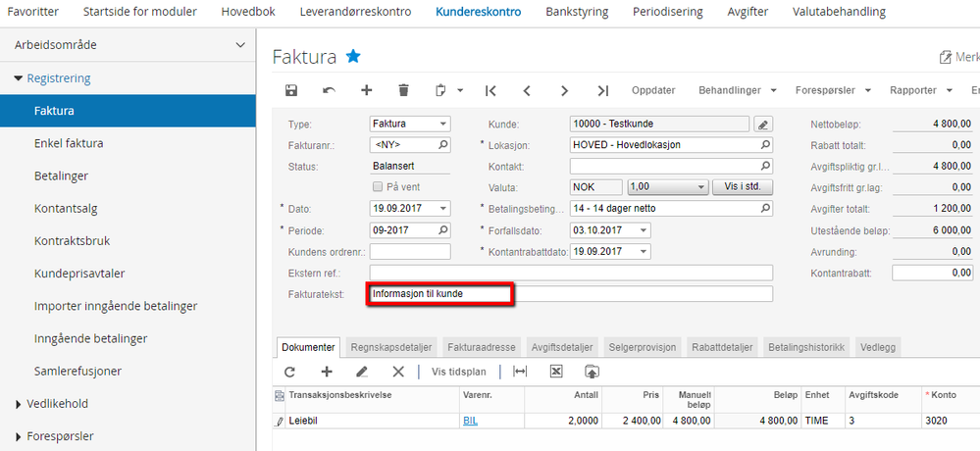
Task: Click the Merknader note icon at top right
Action: pos(946,58)
